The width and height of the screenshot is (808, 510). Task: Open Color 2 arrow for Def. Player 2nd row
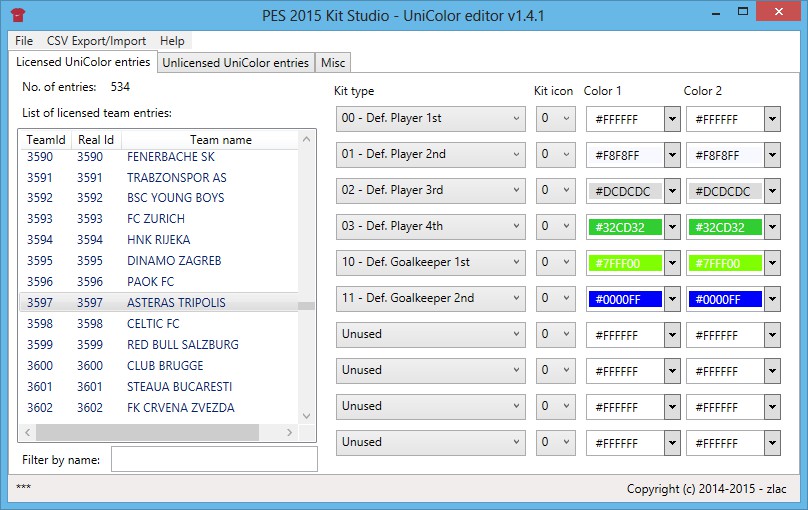click(772, 156)
